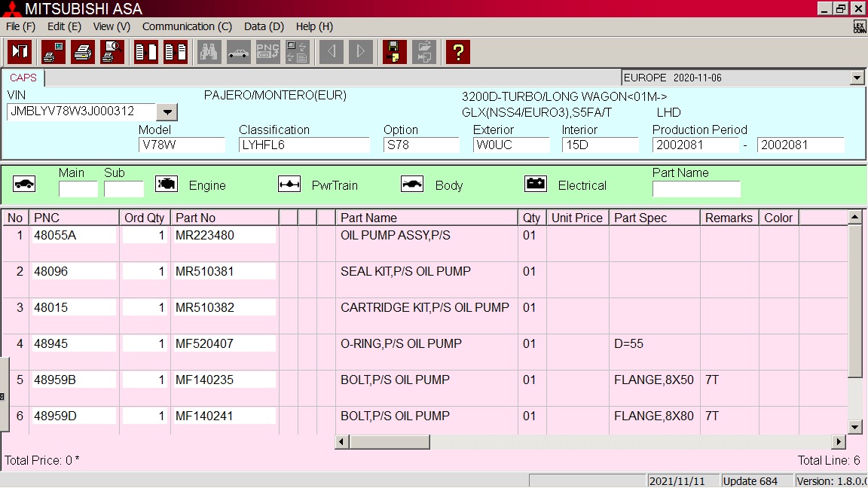Click into the Part Name search field
868x488 pixels.
[x=696, y=189]
